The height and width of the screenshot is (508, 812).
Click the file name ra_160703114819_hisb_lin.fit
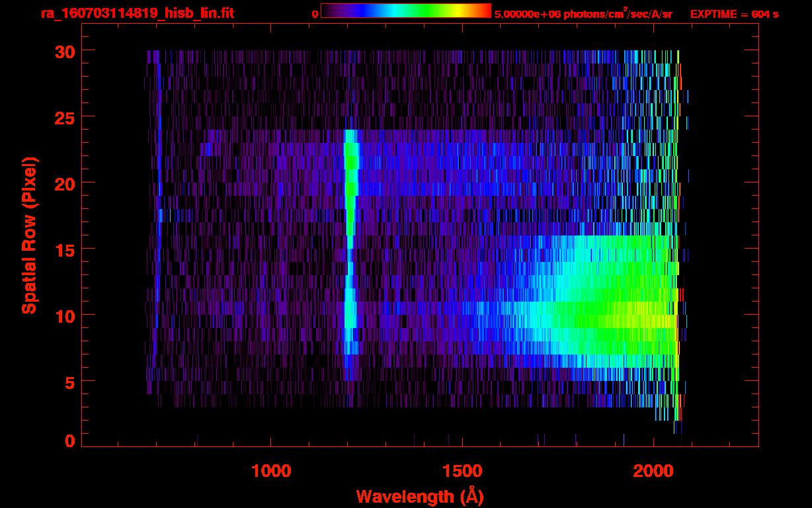[x=137, y=13]
